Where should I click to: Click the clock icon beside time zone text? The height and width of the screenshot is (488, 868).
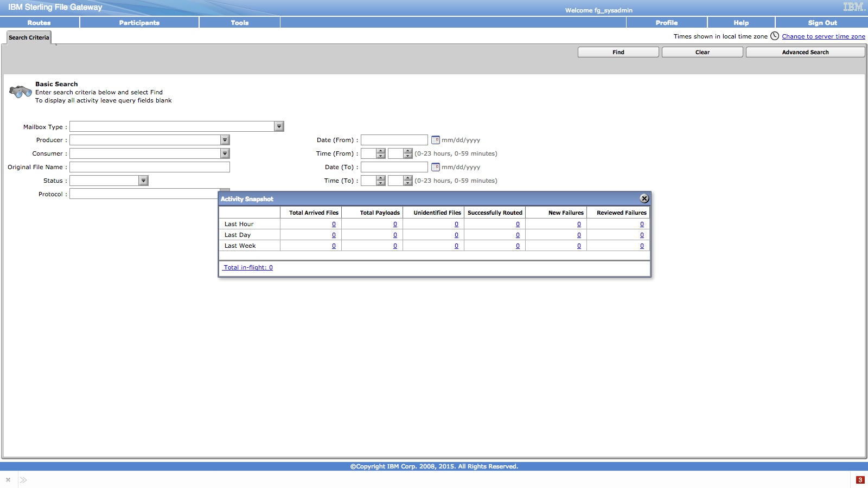point(775,36)
